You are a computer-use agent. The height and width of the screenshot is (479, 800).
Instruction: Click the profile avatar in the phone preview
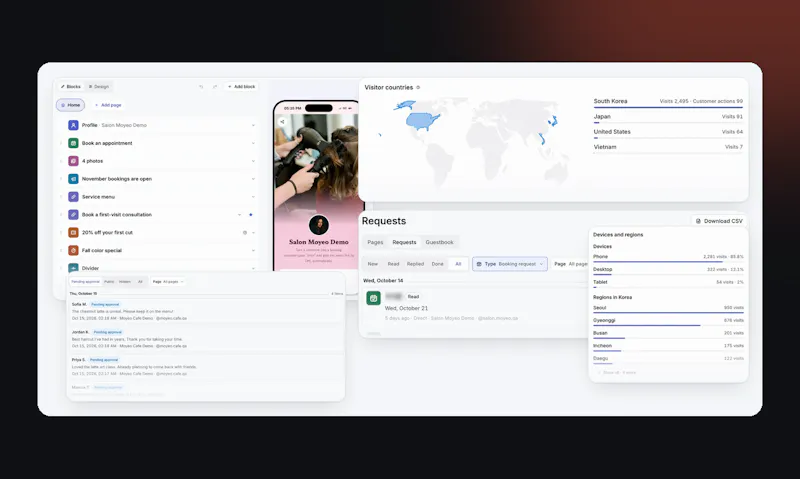tap(319, 225)
